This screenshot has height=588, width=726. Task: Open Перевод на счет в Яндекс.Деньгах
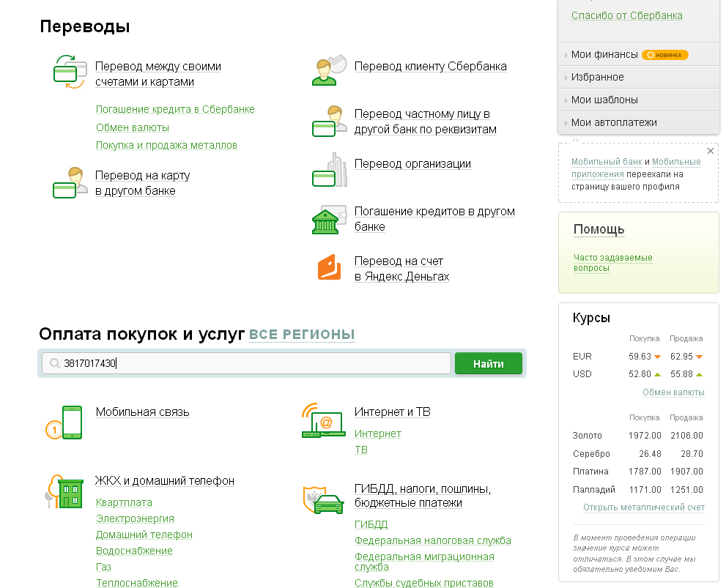click(x=401, y=269)
